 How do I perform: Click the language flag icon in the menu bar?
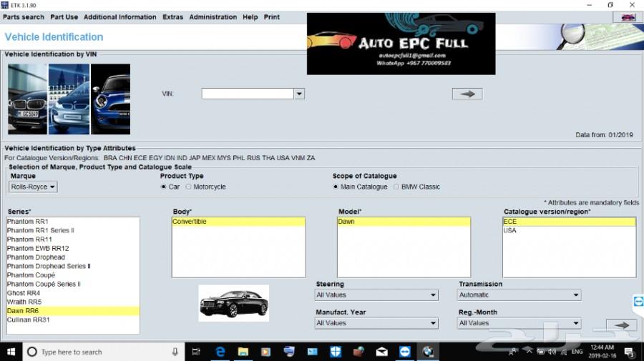point(628,17)
